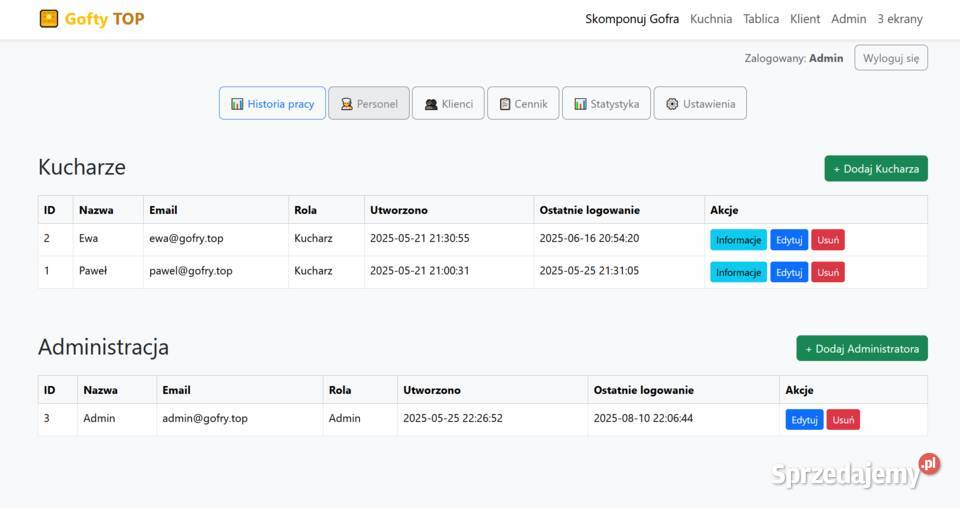The image size is (960, 508).
Task: Delete the Admin account entry
Action: click(843, 420)
